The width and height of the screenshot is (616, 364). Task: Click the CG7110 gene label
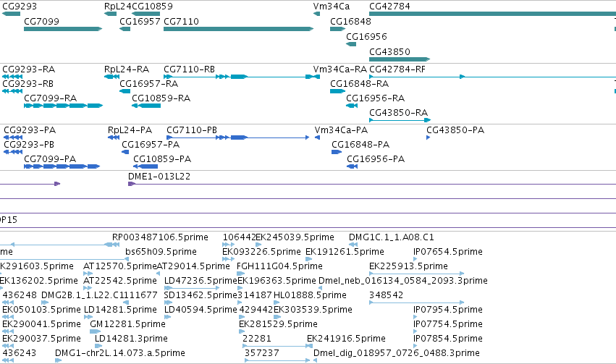pos(181,21)
